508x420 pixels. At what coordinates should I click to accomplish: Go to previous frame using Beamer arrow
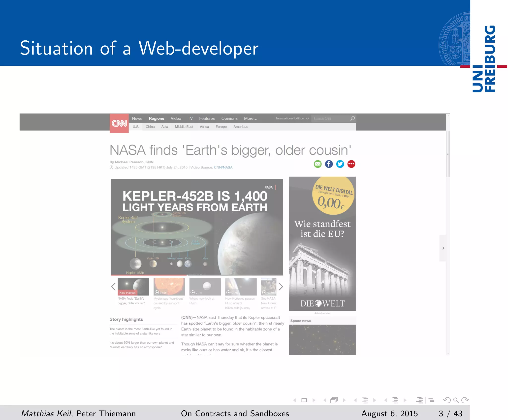[325, 400]
